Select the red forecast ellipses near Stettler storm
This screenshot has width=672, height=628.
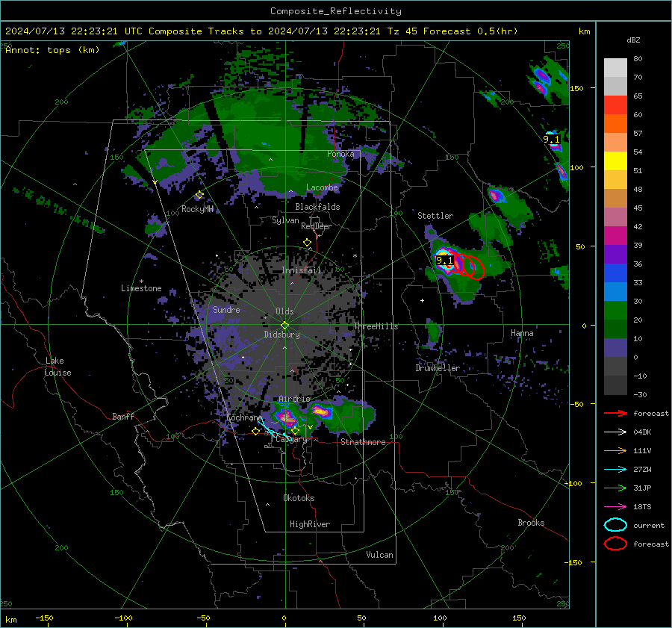click(466, 266)
